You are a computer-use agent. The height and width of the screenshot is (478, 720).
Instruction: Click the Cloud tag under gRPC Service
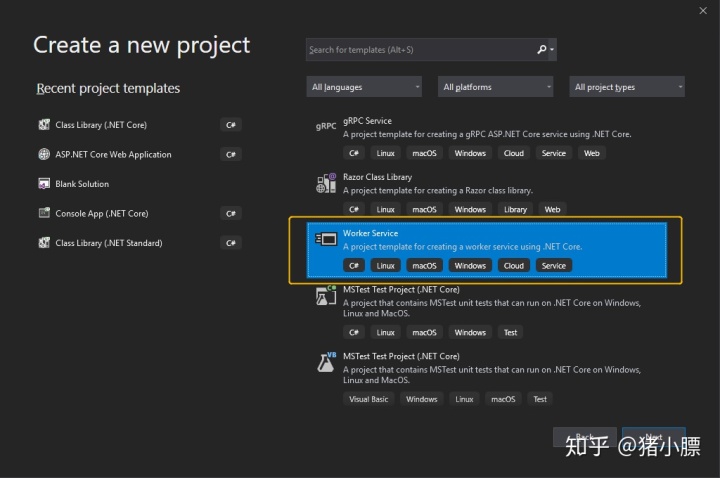(x=513, y=153)
